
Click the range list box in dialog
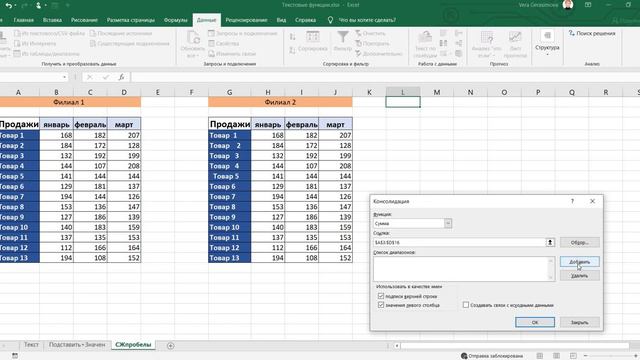click(x=461, y=269)
